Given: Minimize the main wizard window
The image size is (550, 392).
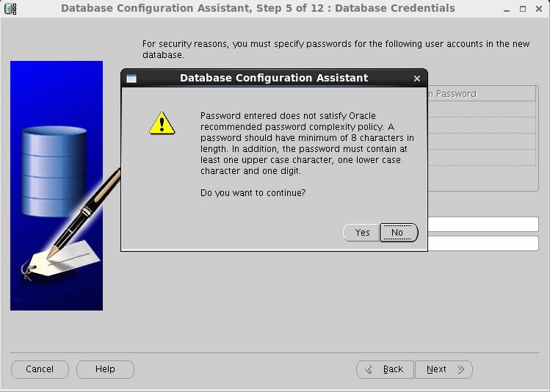Looking at the screenshot, I should pyautogui.click(x=506, y=10).
